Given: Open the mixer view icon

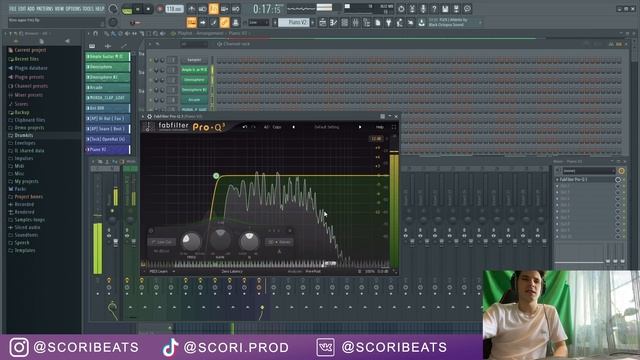Looking at the screenshot, I should click(356, 22).
